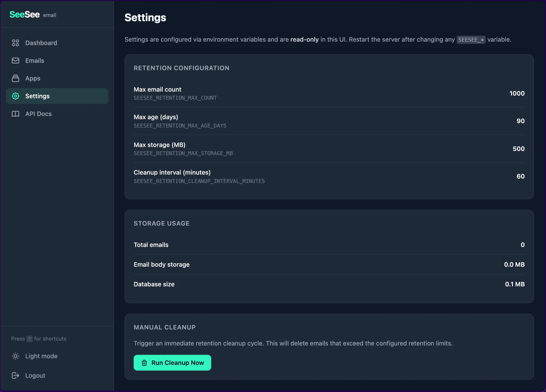Click the Logout entry
Screen dimensions: 546x392
pyautogui.click(x=35, y=375)
